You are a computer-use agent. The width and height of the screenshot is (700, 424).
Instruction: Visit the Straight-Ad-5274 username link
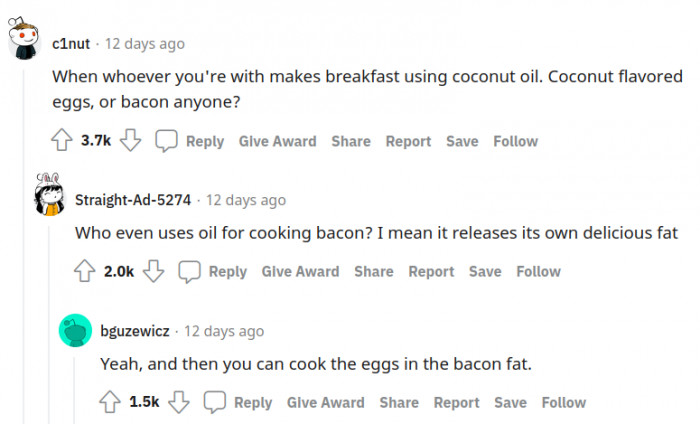click(133, 200)
